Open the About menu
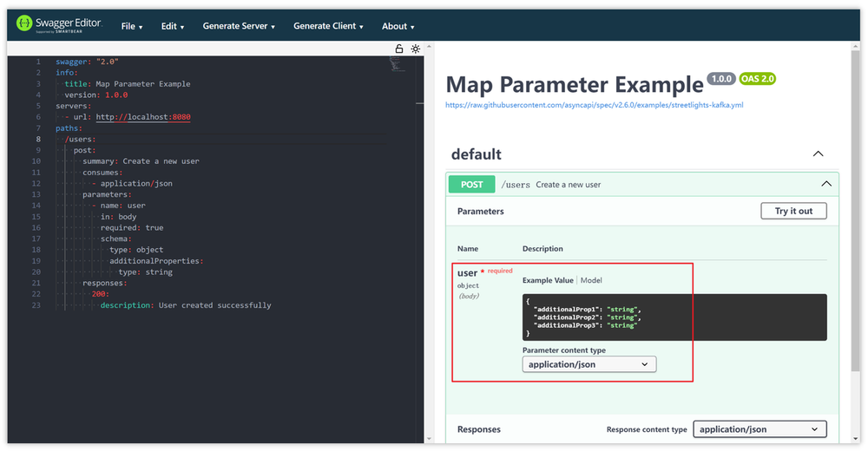The height and width of the screenshot is (451, 868). 398,26
